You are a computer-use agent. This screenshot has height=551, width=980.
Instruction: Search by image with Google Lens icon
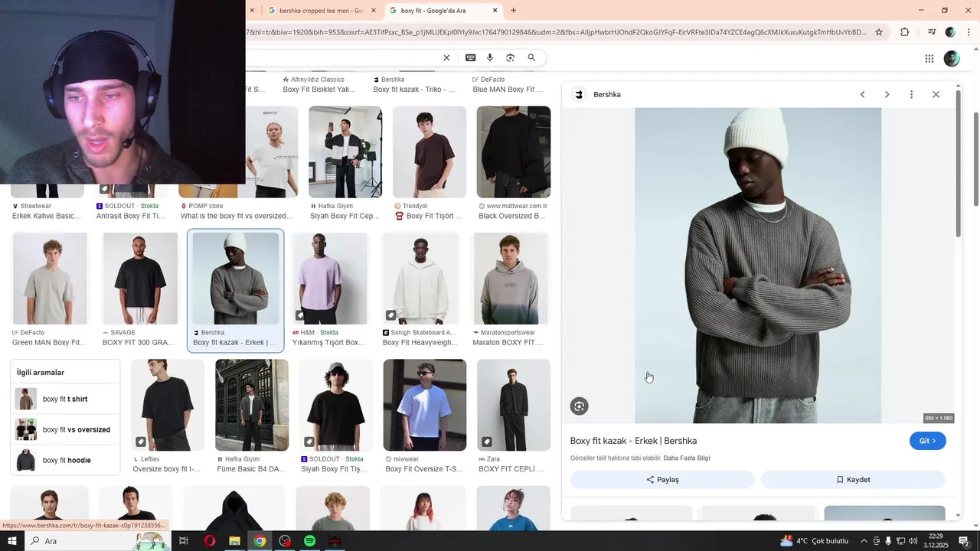pos(511,58)
